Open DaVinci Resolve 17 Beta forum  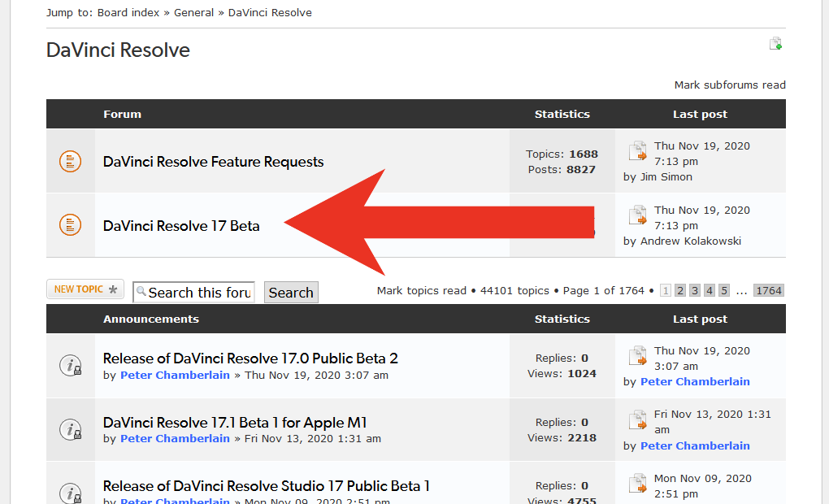click(181, 226)
